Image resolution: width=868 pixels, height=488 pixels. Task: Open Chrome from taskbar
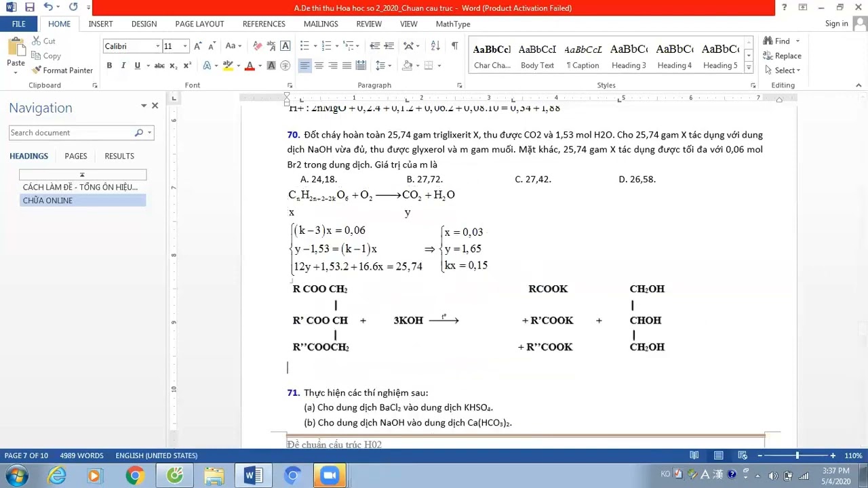[x=135, y=476]
